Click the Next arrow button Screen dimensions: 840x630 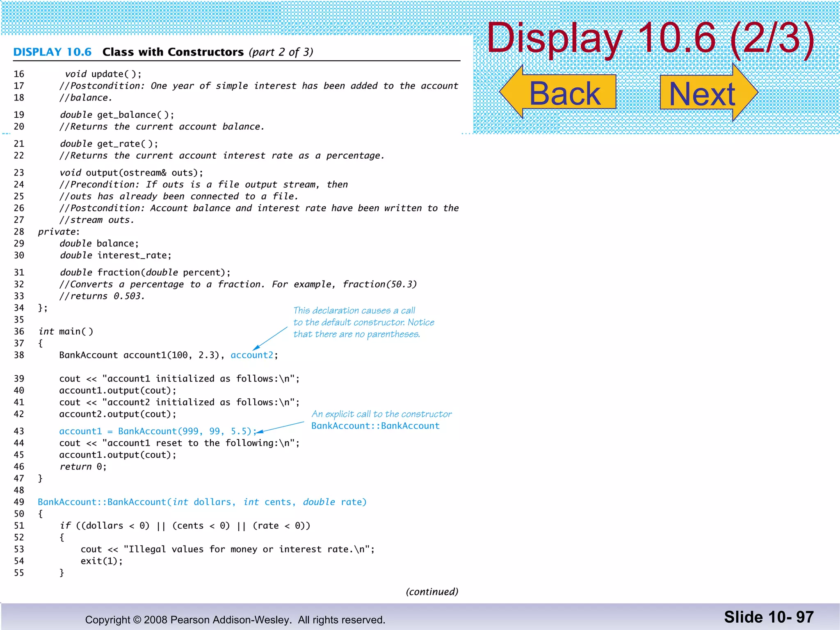click(x=709, y=93)
